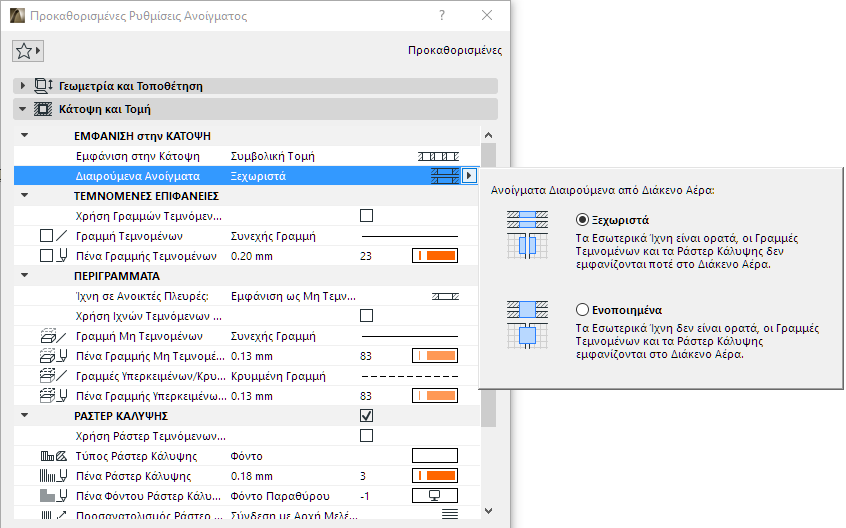Click the Διαιρούμενα Ανοίγματα preview icon
Viewport: 846px width, 528px height.
445,176
